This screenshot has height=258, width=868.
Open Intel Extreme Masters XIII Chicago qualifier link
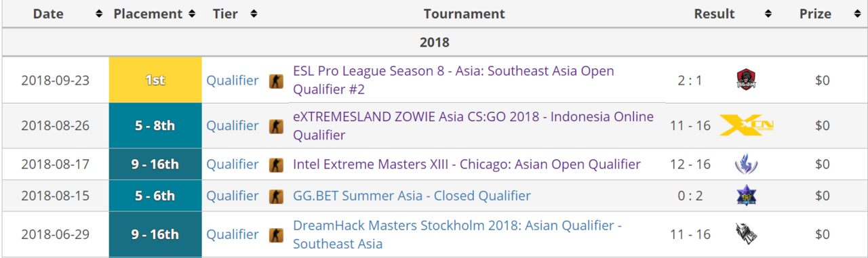click(x=467, y=164)
